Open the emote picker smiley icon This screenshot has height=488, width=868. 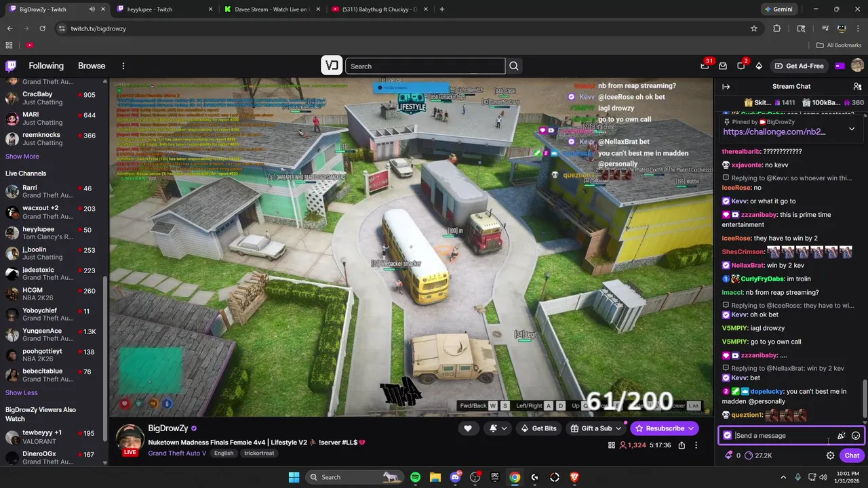click(x=856, y=436)
